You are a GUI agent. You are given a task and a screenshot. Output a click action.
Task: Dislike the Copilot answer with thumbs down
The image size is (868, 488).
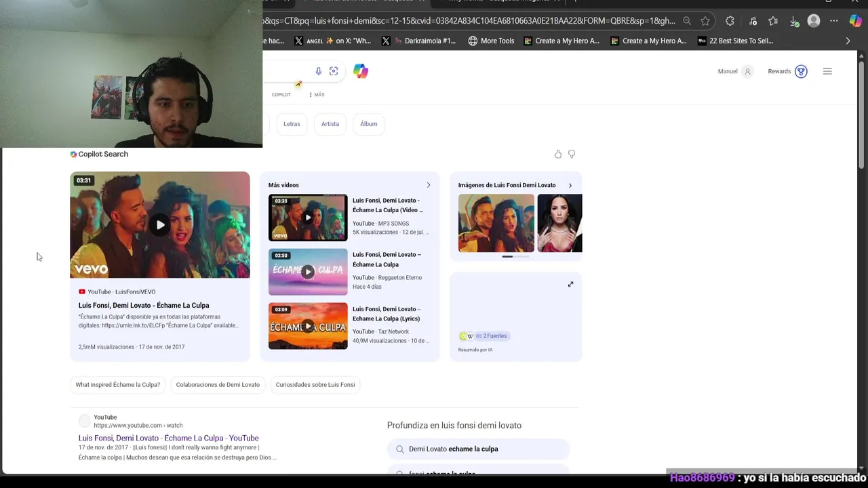point(572,155)
